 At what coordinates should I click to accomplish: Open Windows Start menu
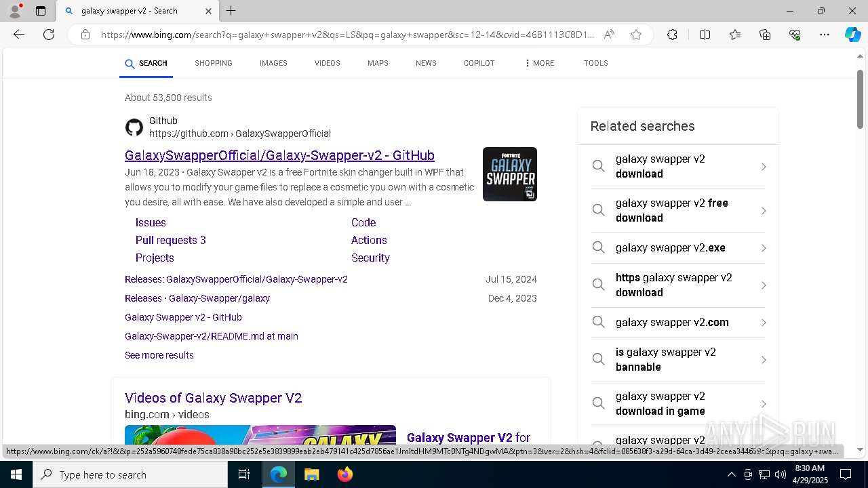[16, 474]
